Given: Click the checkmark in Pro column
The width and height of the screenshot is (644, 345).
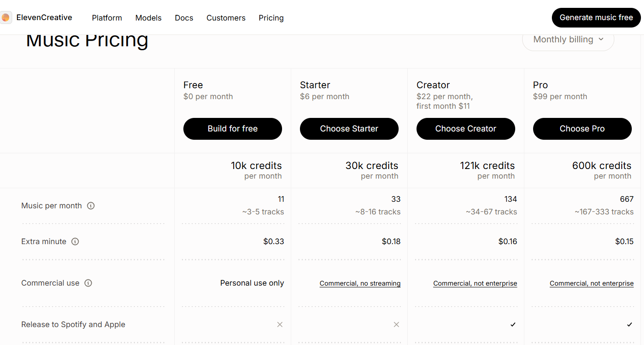Looking at the screenshot, I should point(630,324).
